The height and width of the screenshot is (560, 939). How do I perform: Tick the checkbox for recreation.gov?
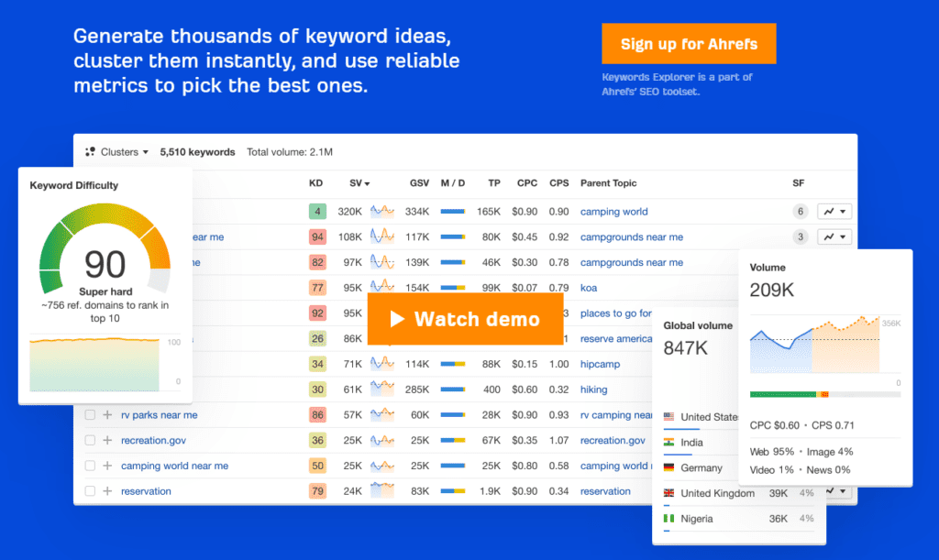coord(90,440)
